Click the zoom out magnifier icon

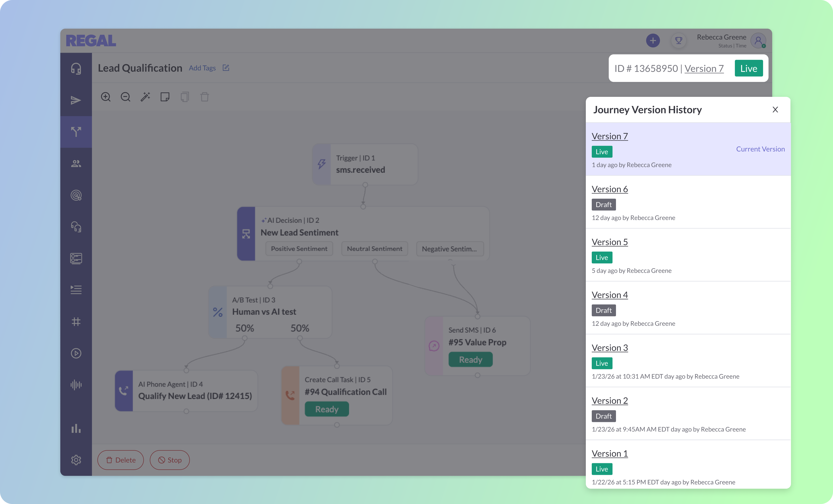click(125, 97)
